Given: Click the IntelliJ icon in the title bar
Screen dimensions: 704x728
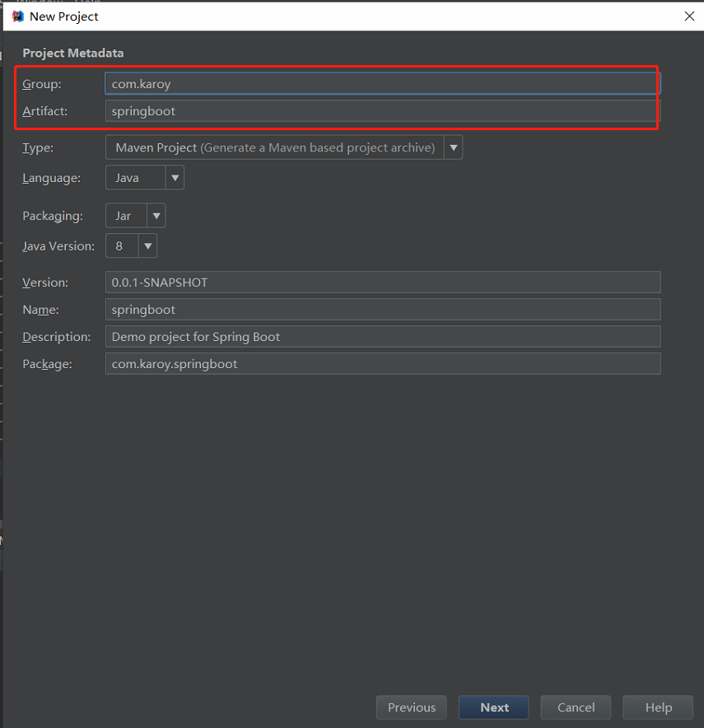Looking at the screenshot, I should [18, 16].
